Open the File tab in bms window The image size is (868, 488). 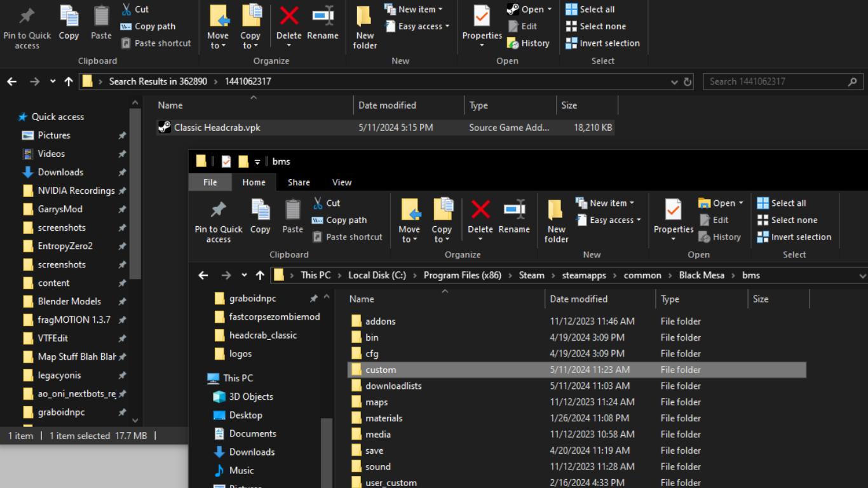[x=210, y=182]
